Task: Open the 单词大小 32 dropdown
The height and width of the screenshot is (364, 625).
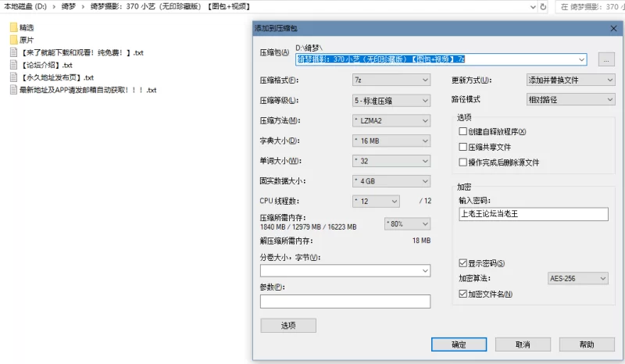Action: pos(391,161)
